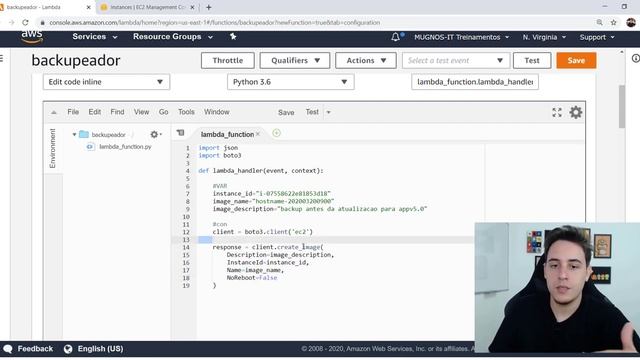Close the Instances EC2 browser tab
Image resolution: width=640 pixels, height=360 pixels.
tap(192, 7)
